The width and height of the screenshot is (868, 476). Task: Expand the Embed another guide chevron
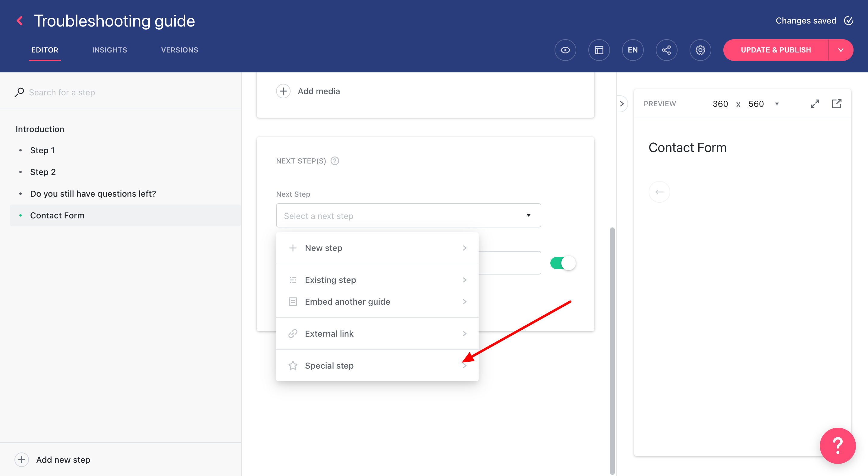464,302
